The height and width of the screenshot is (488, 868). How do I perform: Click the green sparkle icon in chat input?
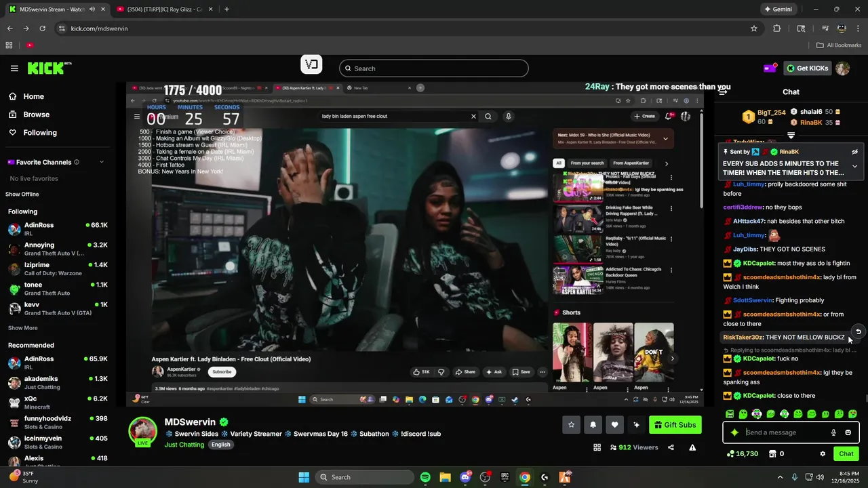(x=734, y=432)
